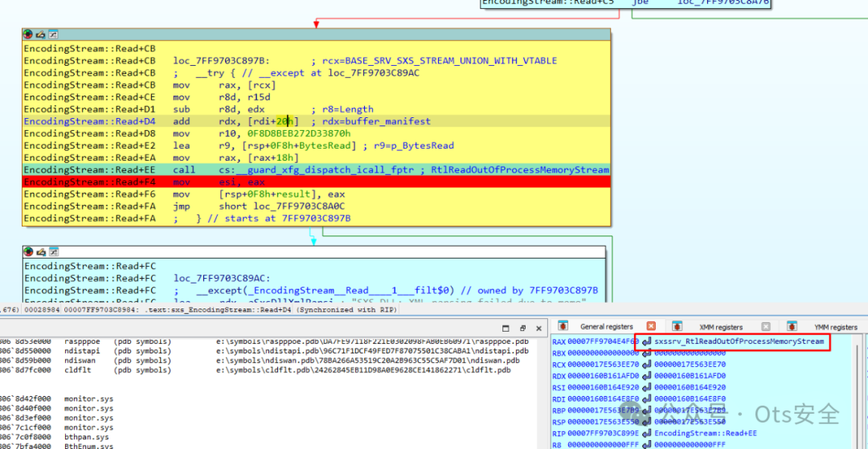Click the debugger icon left of XMM registers
This screenshot has width=868, height=449.
[677, 326]
